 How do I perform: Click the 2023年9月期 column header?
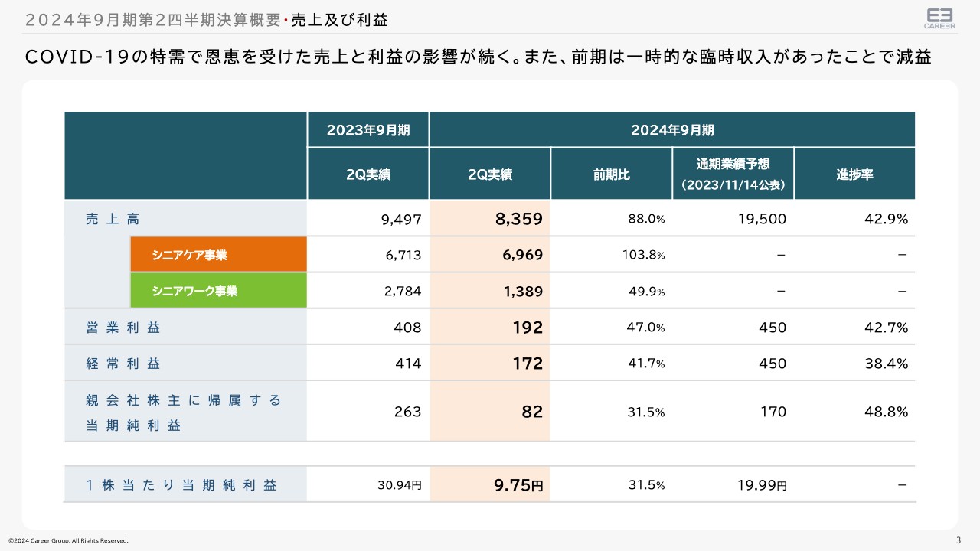(x=367, y=130)
